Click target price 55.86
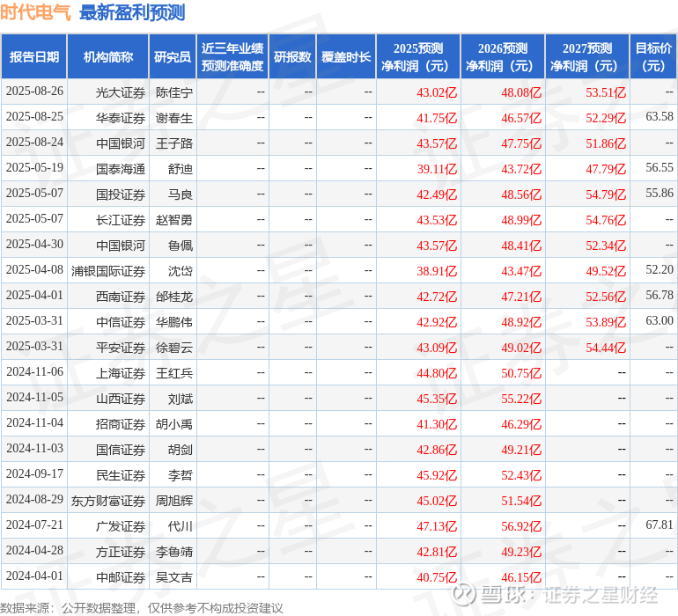 [660, 194]
